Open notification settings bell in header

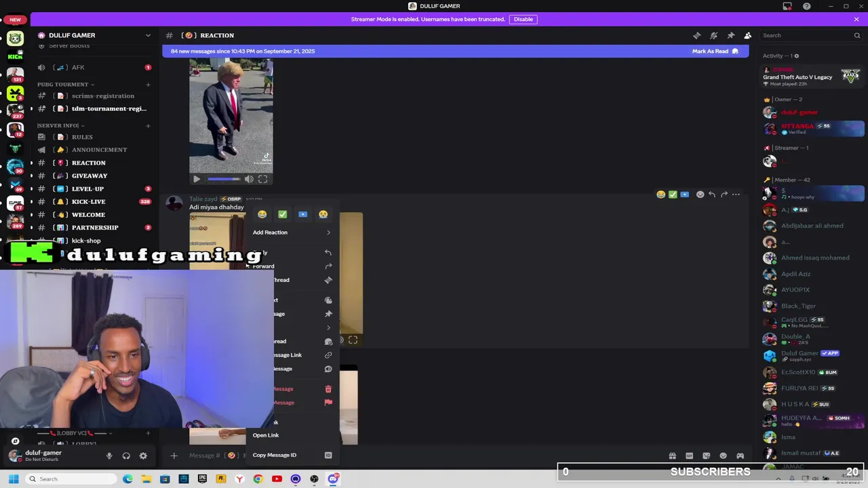[x=713, y=35]
